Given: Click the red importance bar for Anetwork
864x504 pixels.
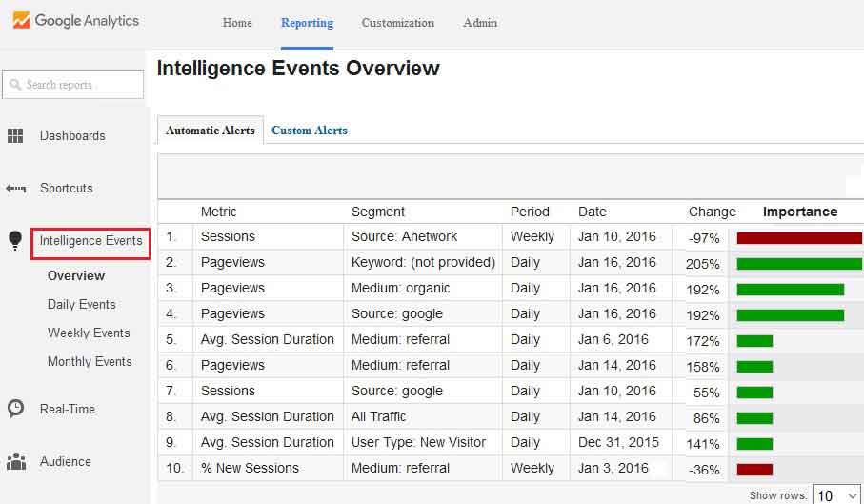Looking at the screenshot, I should (799, 238).
